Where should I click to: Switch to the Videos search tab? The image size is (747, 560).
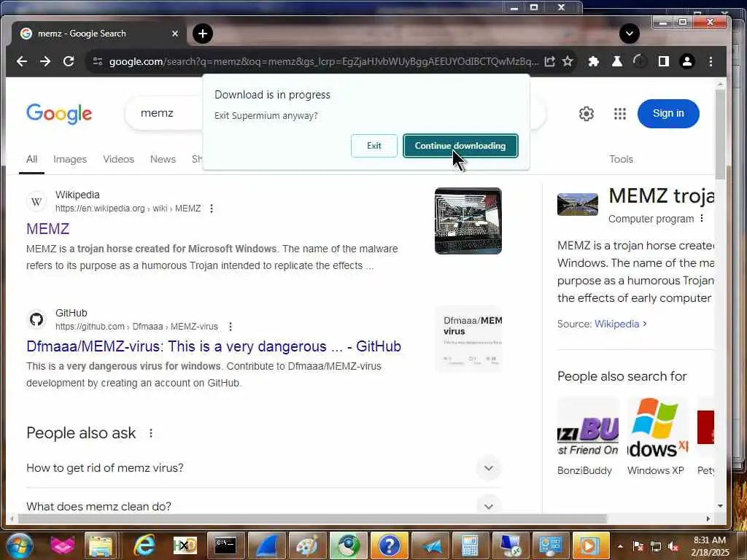[x=119, y=159]
